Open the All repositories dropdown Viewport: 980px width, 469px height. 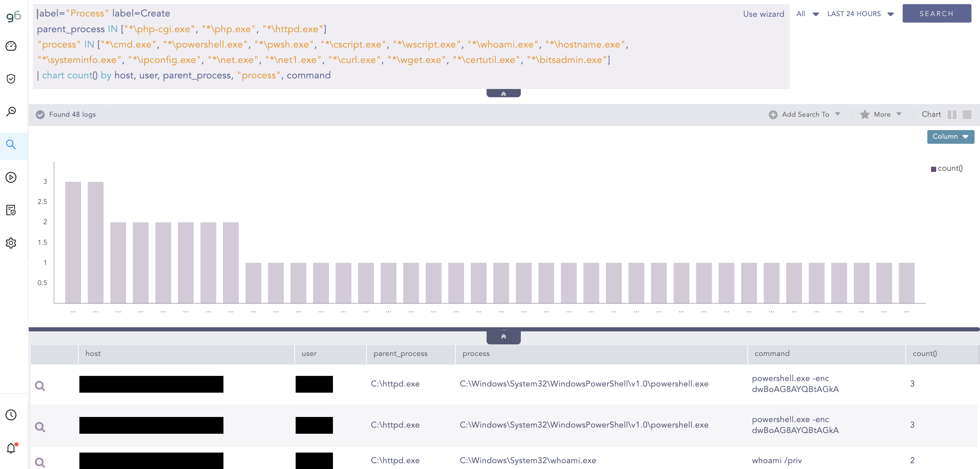[x=807, y=14]
